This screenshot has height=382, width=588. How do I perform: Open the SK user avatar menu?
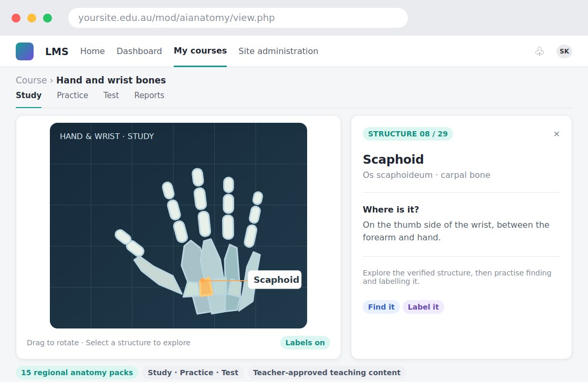click(564, 51)
